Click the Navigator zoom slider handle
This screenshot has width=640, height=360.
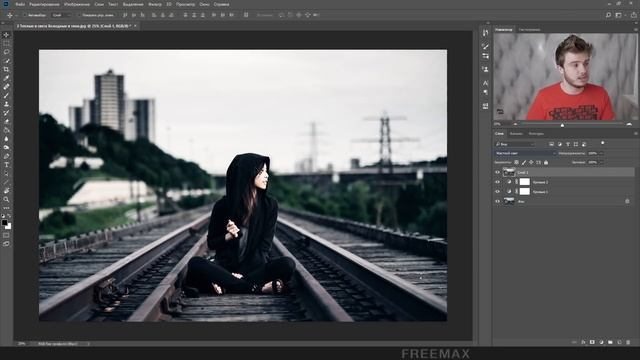pos(562,124)
